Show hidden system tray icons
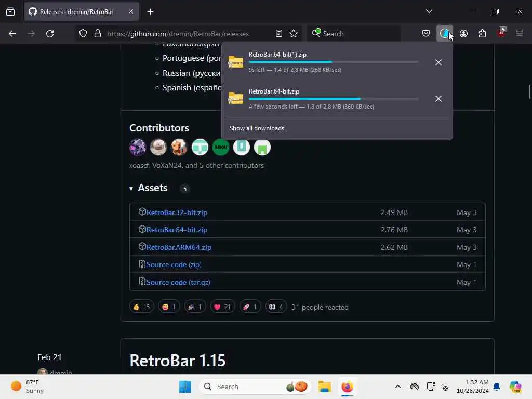 tap(398, 387)
